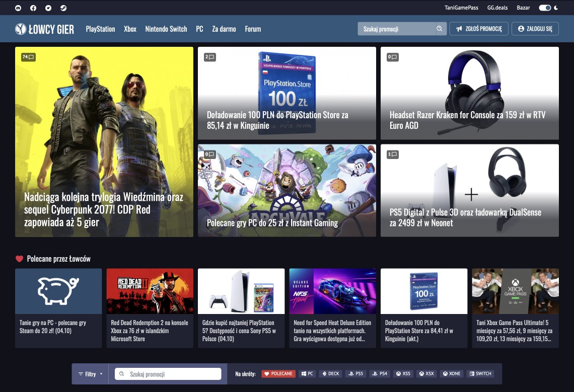Image resolution: width=574 pixels, height=392 pixels.
Task: Open the piggy bank thumbnail for cheap PC games
Action: pyautogui.click(x=58, y=291)
